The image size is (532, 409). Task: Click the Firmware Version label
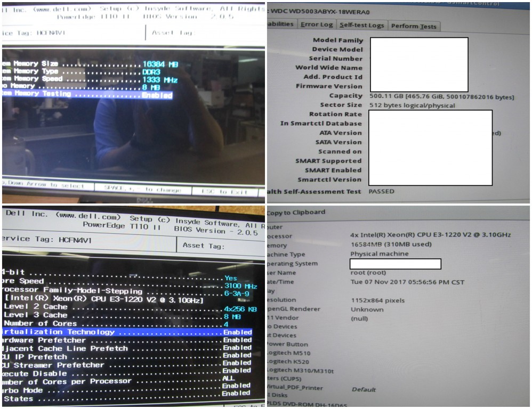(x=329, y=86)
